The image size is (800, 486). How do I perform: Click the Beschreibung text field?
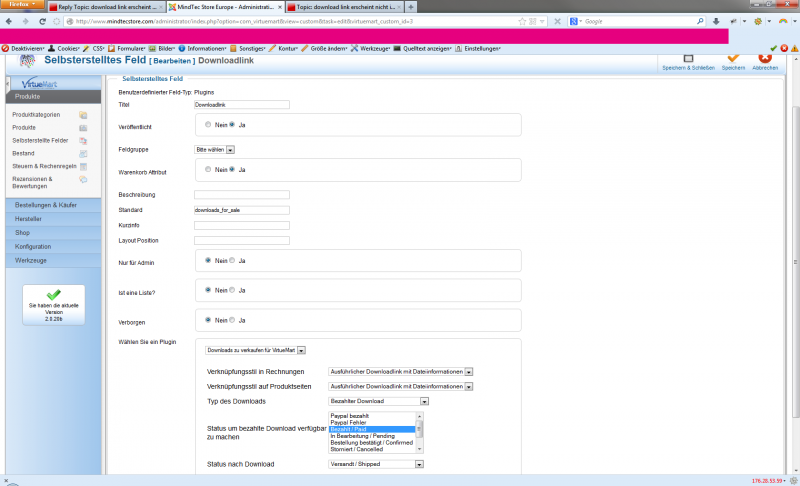[241, 195]
